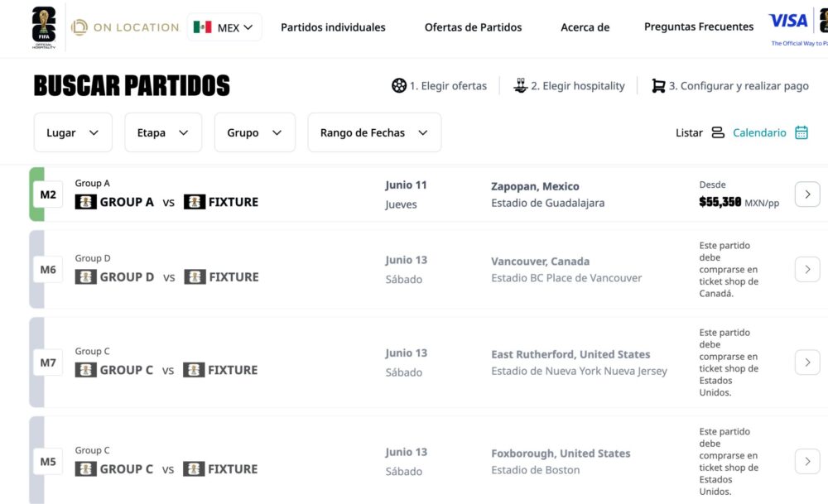Expand the Grupo filter dropdown
828x504 pixels.
click(x=254, y=132)
